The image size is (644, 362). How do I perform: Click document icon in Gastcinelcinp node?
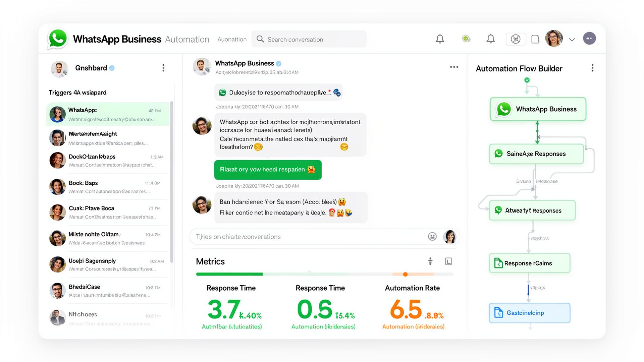(499, 313)
